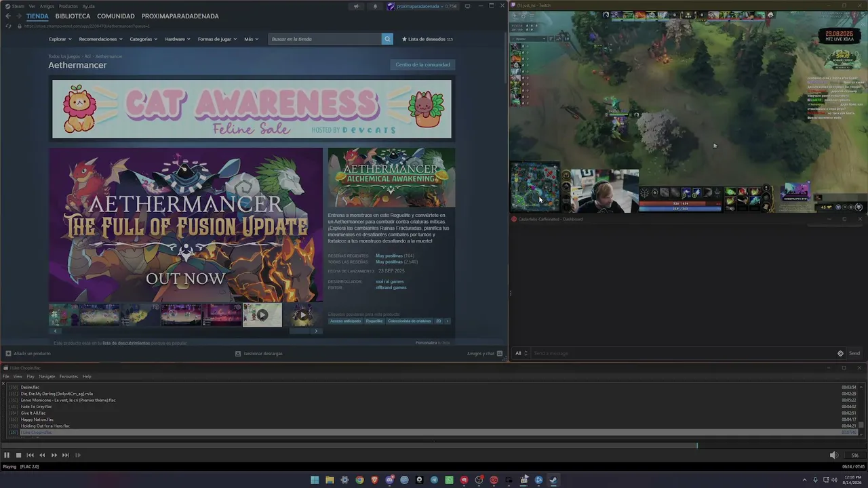The image size is (868, 488).
Task: Click the Steam store search magnifier button
Action: coord(387,39)
